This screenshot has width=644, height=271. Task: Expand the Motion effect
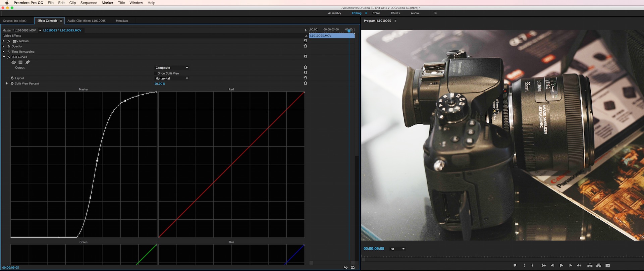pyautogui.click(x=4, y=41)
